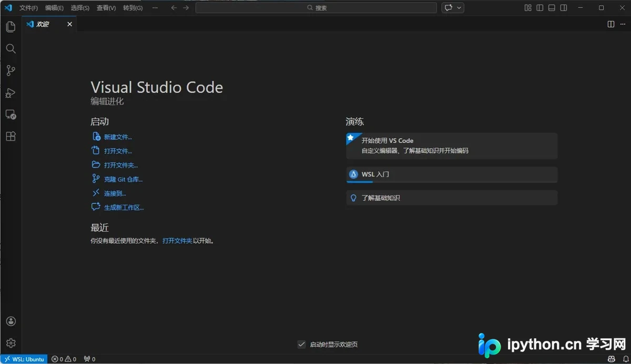The height and width of the screenshot is (364, 631).
Task: Click the folder icon beside 打开文件夹
Action: click(96, 165)
